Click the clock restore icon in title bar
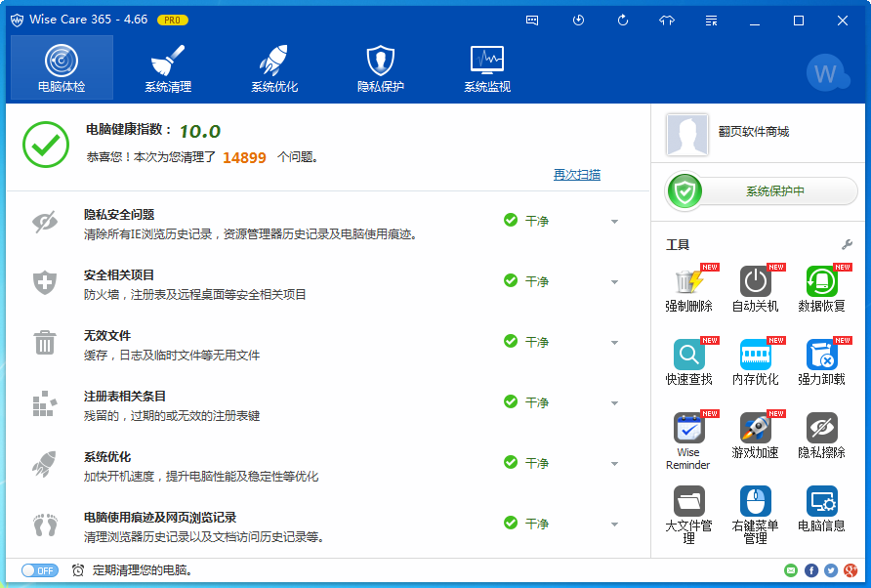Image resolution: width=871 pixels, height=588 pixels. coord(578,21)
